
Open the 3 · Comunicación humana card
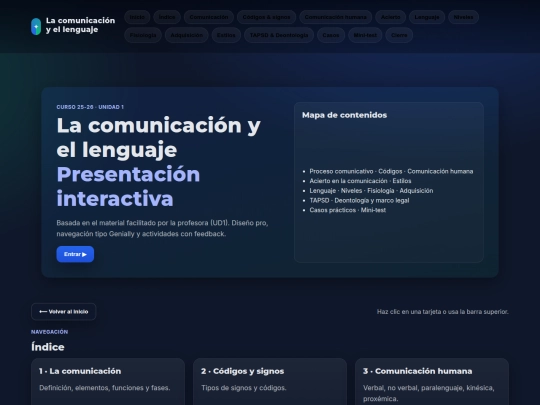click(x=432, y=382)
